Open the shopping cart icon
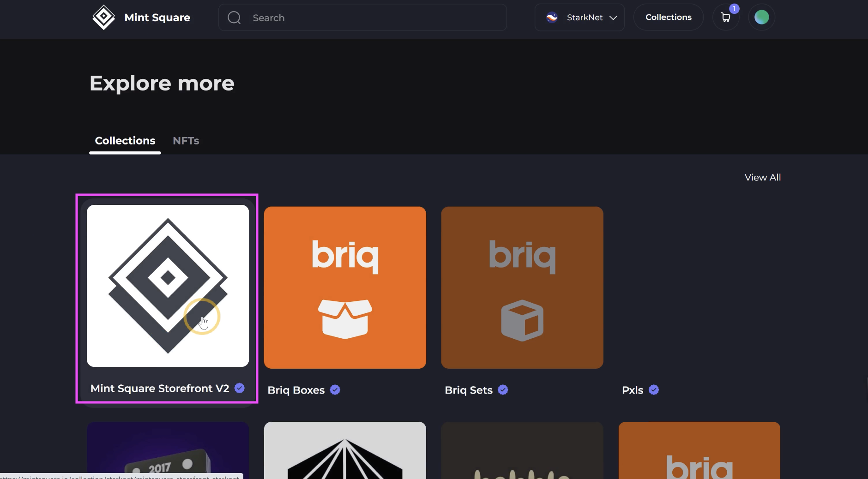This screenshot has width=868, height=479. (x=725, y=18)
